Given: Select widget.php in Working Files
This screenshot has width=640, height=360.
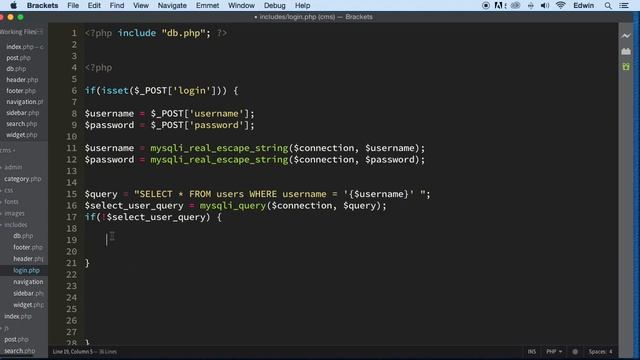Looking at the screenshot, I should (22, 135).
